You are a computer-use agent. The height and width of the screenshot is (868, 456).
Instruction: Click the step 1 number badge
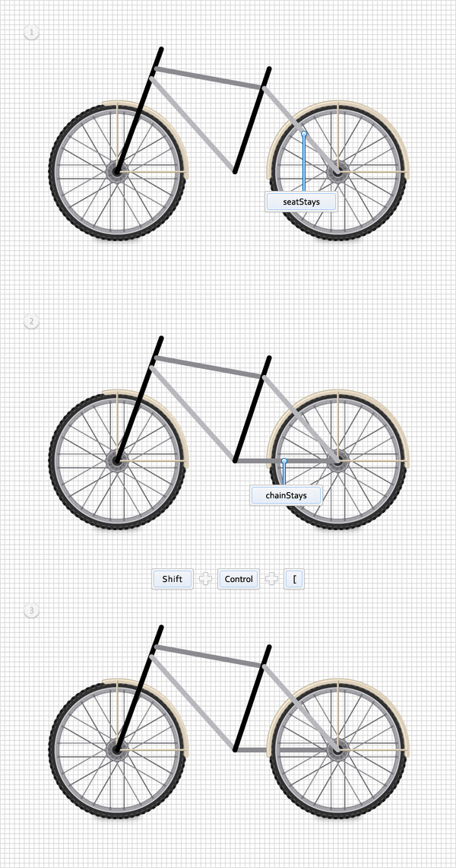point(31,33)
